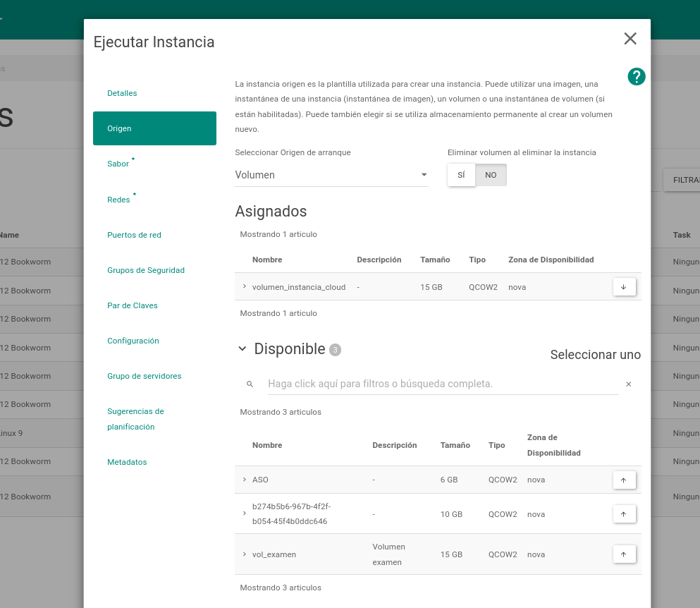This screenshot has width=700, height=608.
Task: Clear the filter search with the X icon
Action: click(x=629, y=384)
